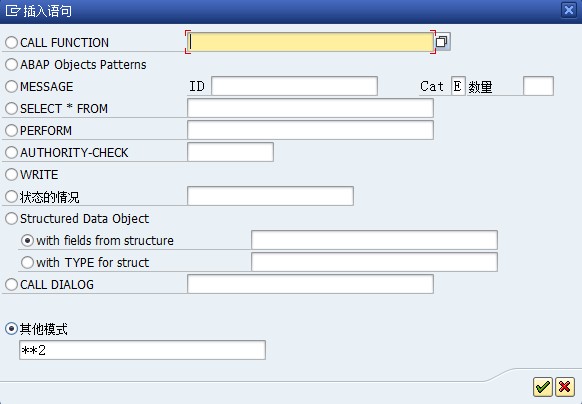Click the AUTHORITY-CHECK object input field

tap(230, 152)
